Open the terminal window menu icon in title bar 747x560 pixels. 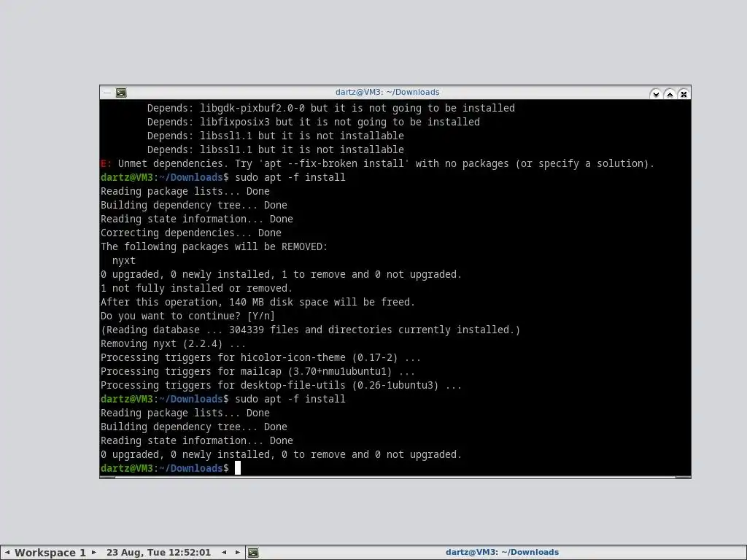coord(122,93)
